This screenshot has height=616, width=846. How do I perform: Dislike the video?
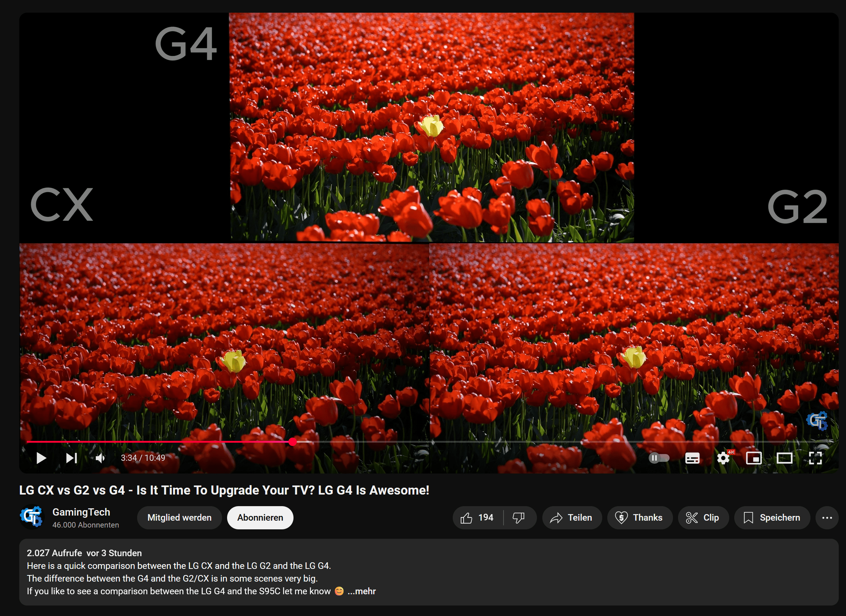519,517
